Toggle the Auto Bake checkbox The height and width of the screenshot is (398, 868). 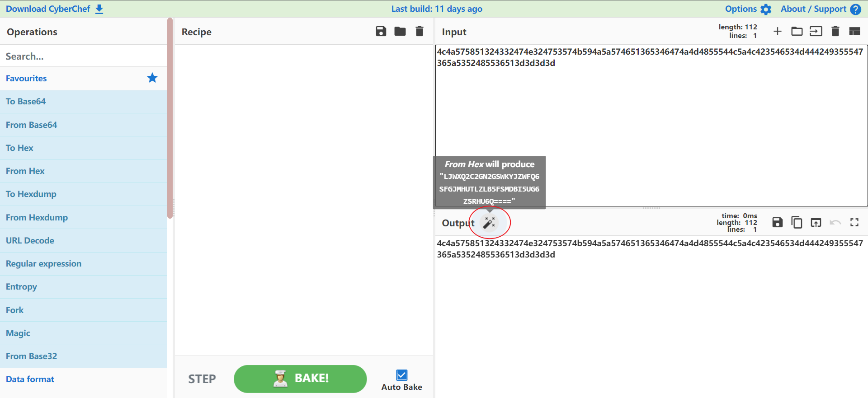click(x=401, y=375)
